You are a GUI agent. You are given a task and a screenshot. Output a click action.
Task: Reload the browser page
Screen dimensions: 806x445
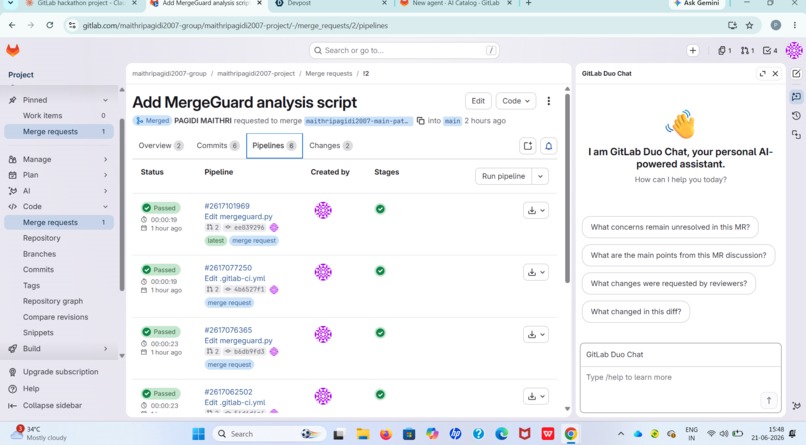pos(50,25)
